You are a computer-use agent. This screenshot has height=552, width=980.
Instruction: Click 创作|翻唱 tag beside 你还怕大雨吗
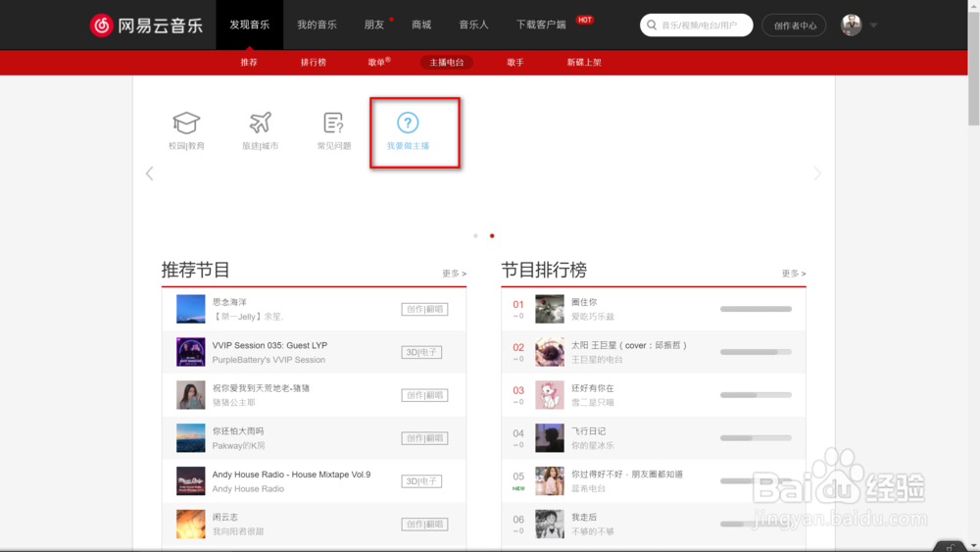point(424,438)
